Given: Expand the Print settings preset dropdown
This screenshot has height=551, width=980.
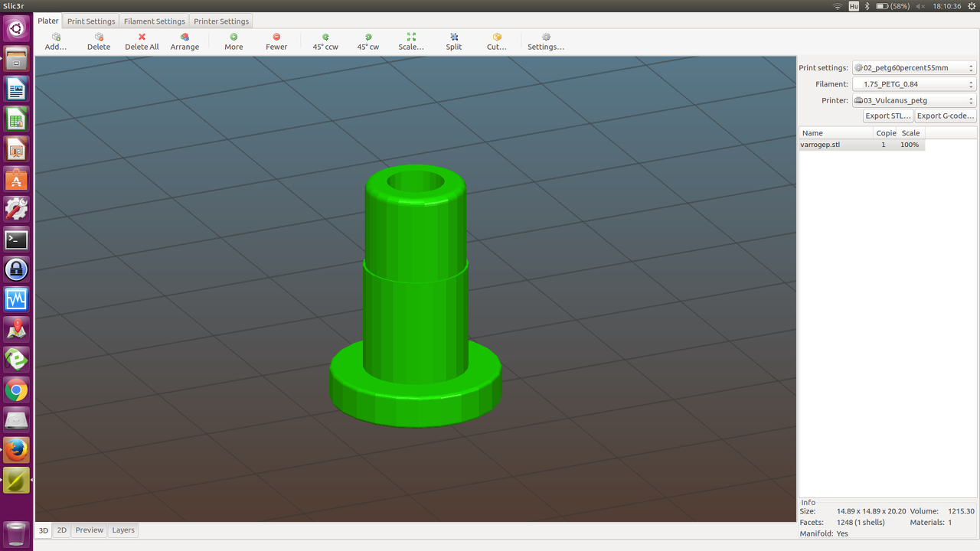Looking at the screenshot, I should tap(915, 68).
